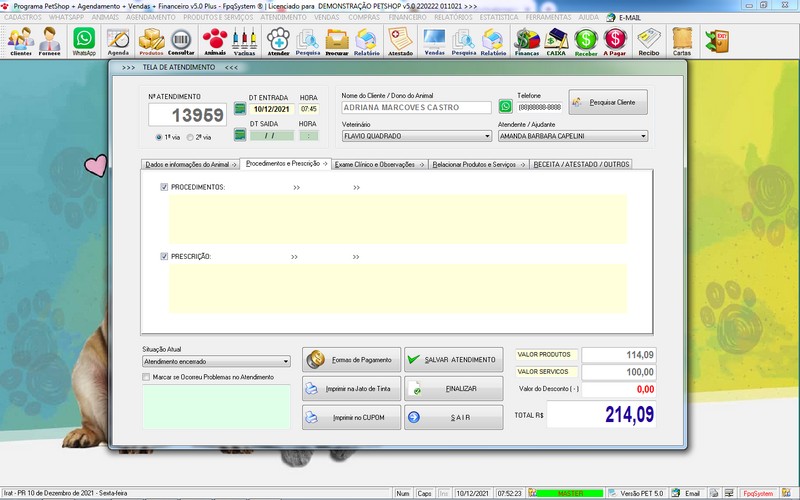Click the calendar icon beside DT ENTRADA
The width and height of the screenshot is (800, 500).
coord(240,108)
